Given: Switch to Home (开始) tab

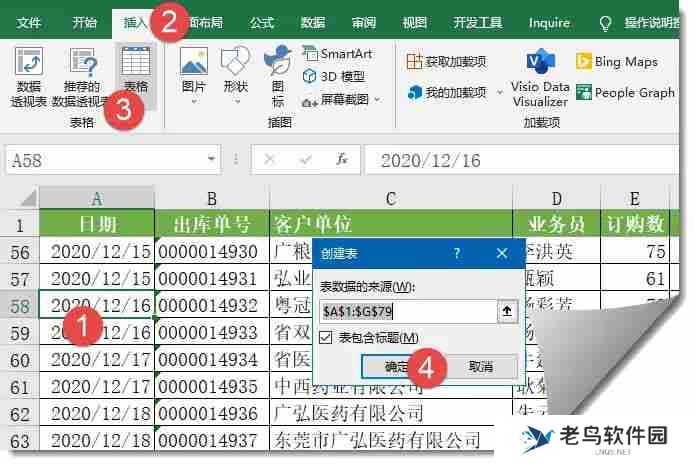Looking at the screenshot, I should (84, 23).
